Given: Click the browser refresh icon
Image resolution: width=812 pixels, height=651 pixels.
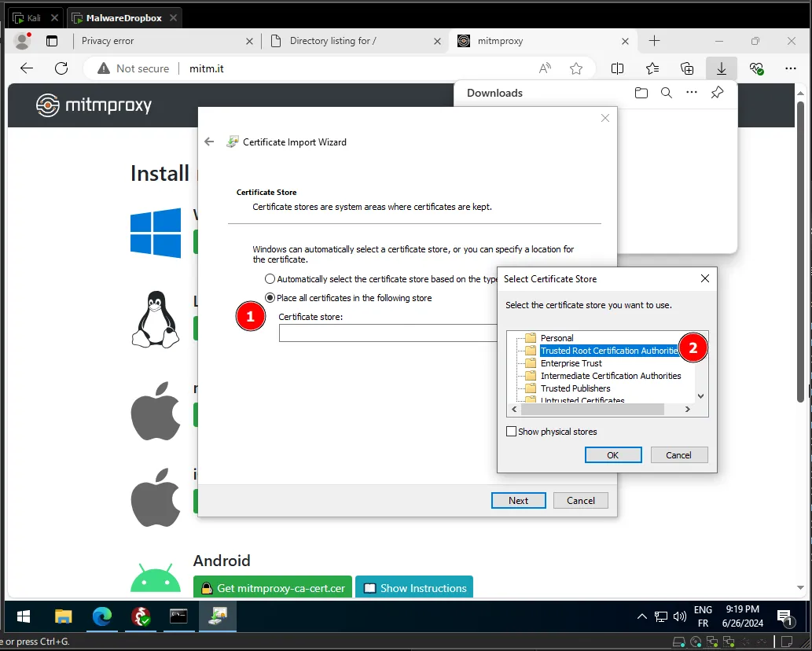Looking at the screenshot, I should click(61, 68).
